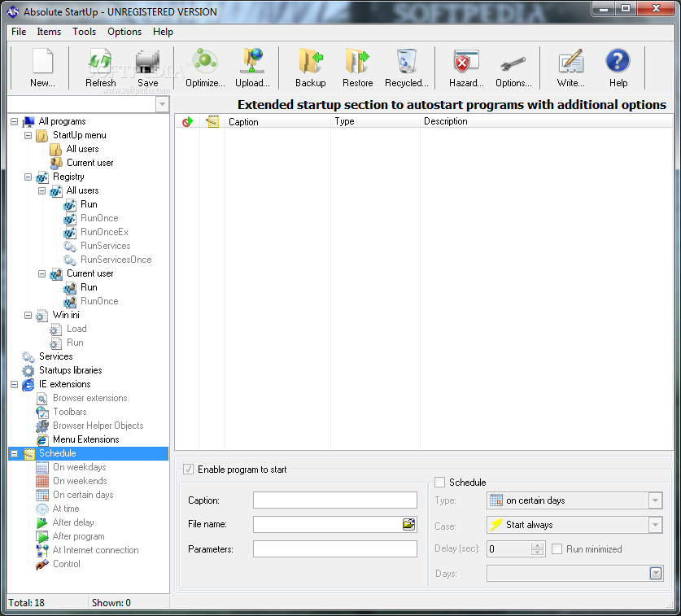This screenshot has height=616, width=681.
Task: Select On certain days tree item
Action: (x=83, y=495)
